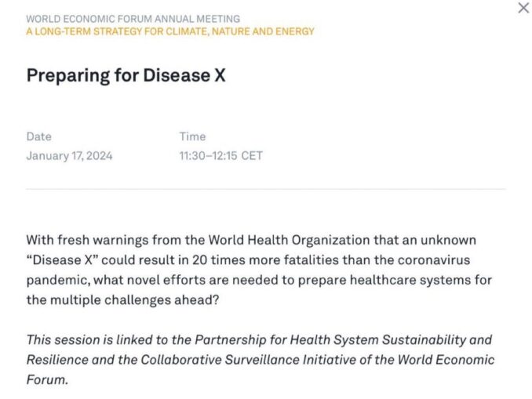532x399 pixels.
Task: Select the January 17, 2024 date value
Action: 69,155
